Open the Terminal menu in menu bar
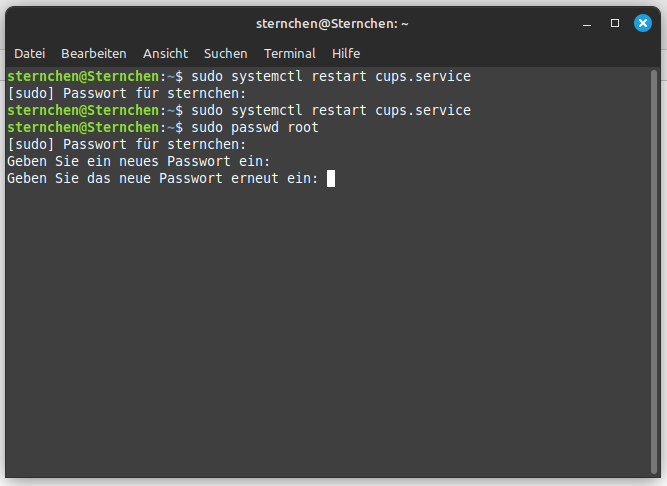The width and height of the screenshot is (667, 486). click(x=289, y=53)
